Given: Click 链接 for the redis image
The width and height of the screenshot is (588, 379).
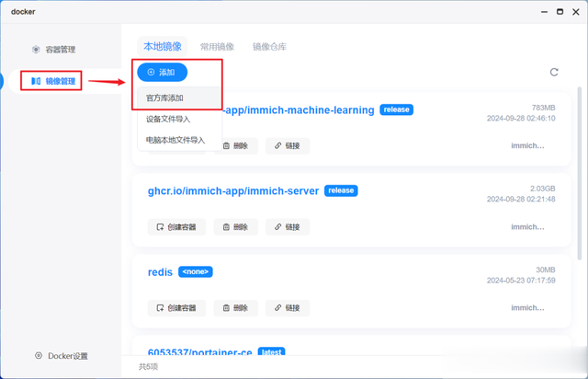Looking at the screenshot, I should pos(288,308).
